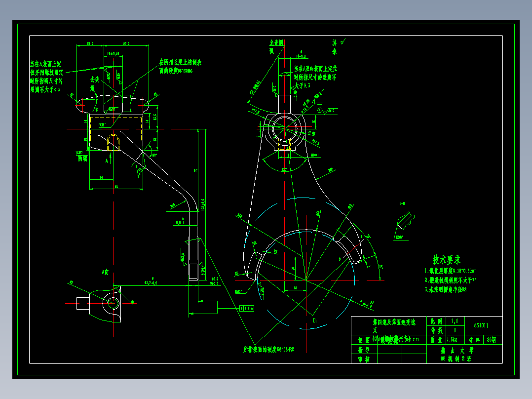Viewport: 532px width, 399px height.
Task: Select the 1.5kg weight value
Action: (452, 340)
